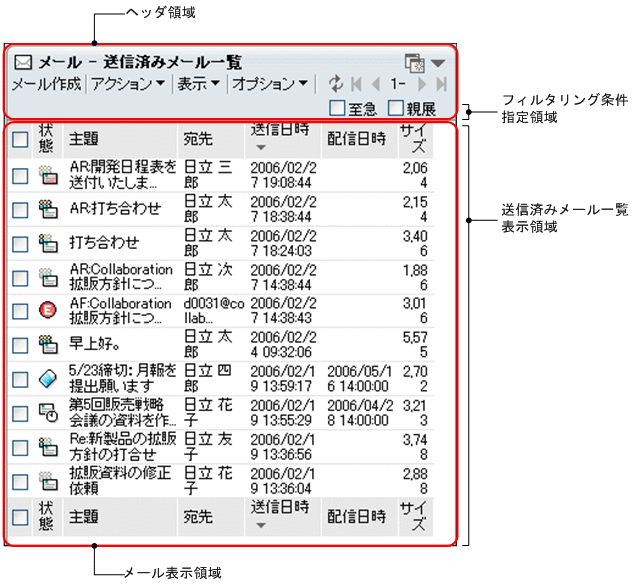
Task: Open mail AF:Collaboration 拡販方針につ...
Action: [121, 310]
